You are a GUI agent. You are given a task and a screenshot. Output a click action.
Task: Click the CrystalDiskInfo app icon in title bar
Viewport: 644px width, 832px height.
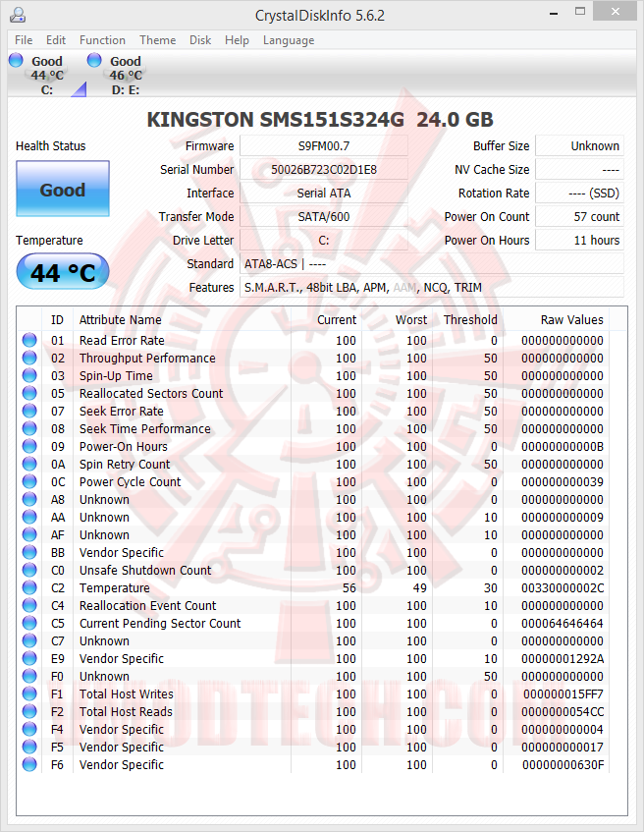(18, 15)
